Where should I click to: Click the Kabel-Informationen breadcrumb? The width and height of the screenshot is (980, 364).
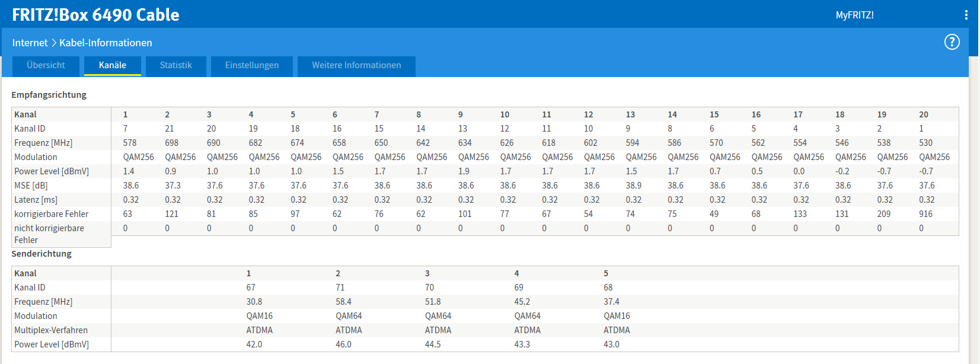coord(106,43)
